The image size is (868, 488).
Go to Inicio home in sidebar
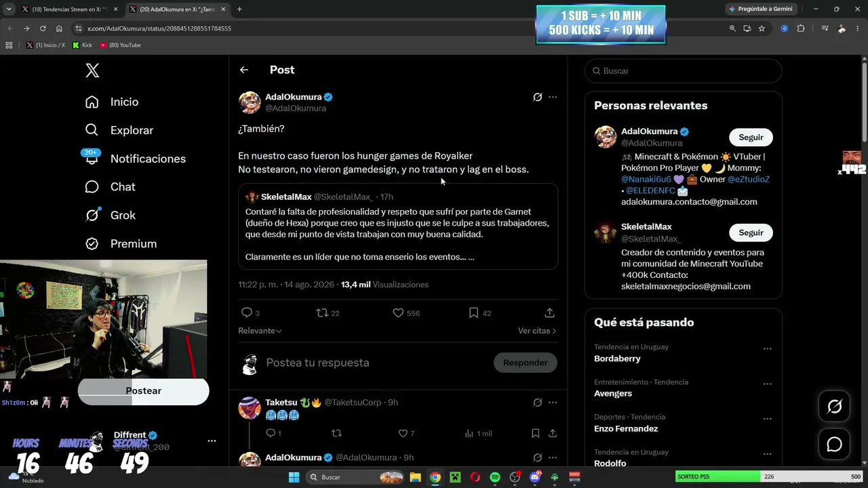[x=113, y=102]
